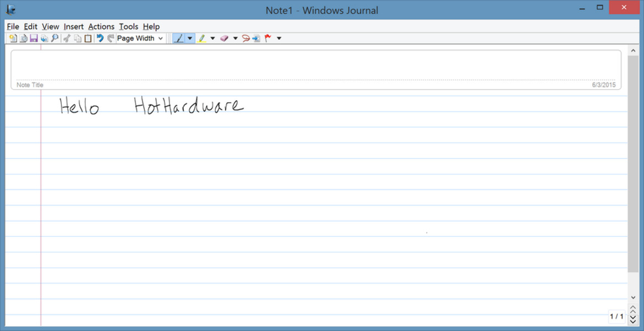Expand the highlighter options dropdown arrow
644x331 pixels.
(212, 38)
